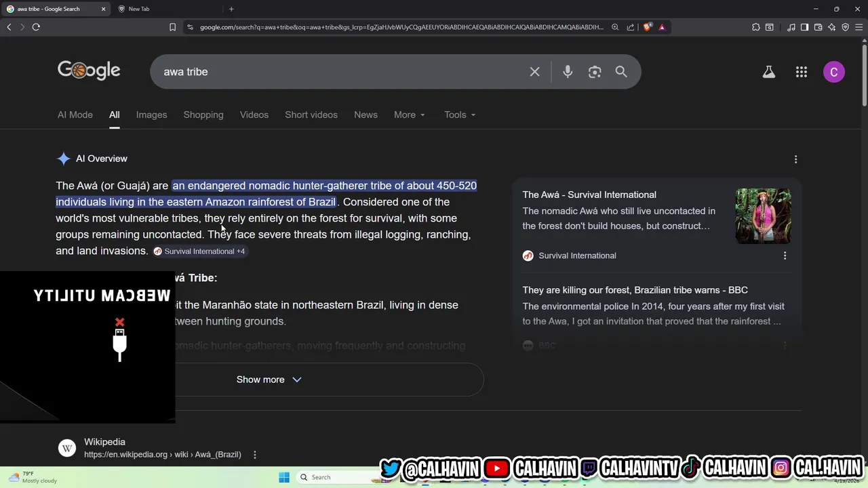Open the tab search icon in toolbar
Viewport: 868px width, 488px height.
pos(770,27)
